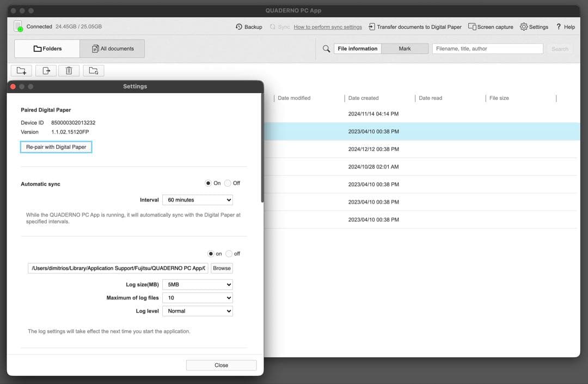
Task: Click Device ID value 850000302013232
Action: tap(73, 123)
